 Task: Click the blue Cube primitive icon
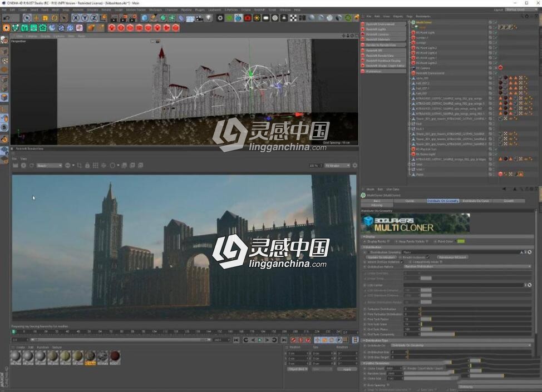(x=145, y=18)
